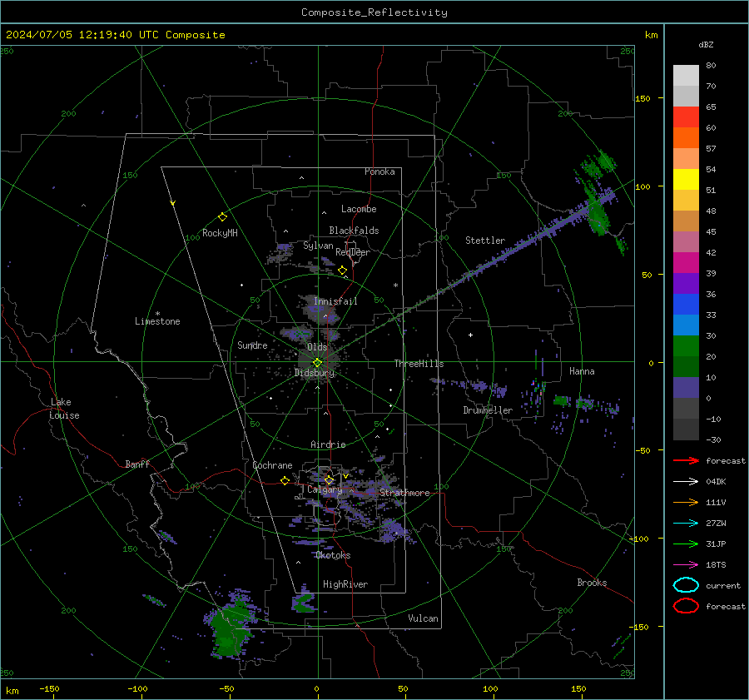Click the Strathmore label
749x700 pixels.
[404, 493]
